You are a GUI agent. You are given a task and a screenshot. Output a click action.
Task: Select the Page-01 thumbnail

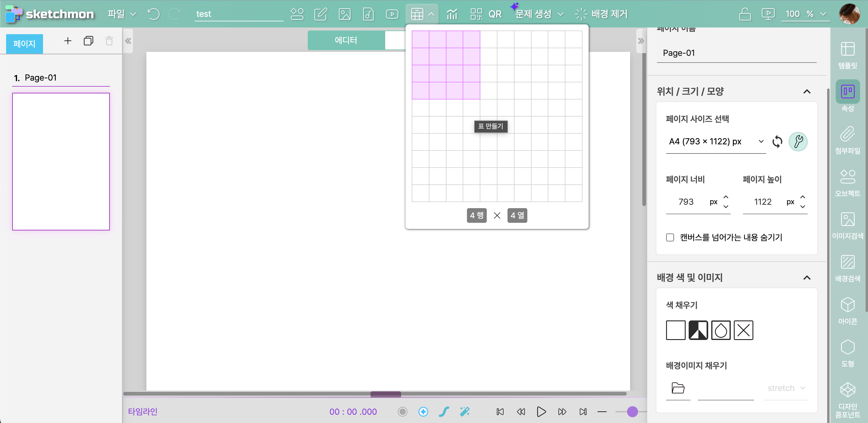point(61,161)
